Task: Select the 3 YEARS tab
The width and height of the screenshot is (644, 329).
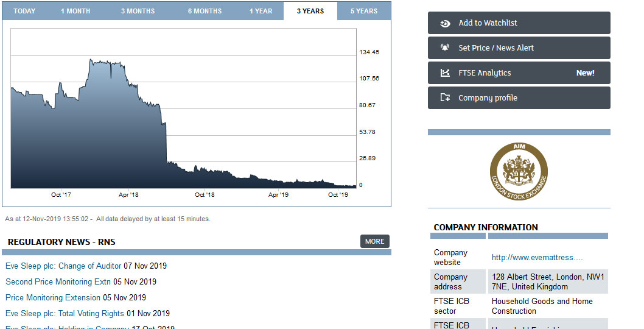Action: [x=310, y=11]
